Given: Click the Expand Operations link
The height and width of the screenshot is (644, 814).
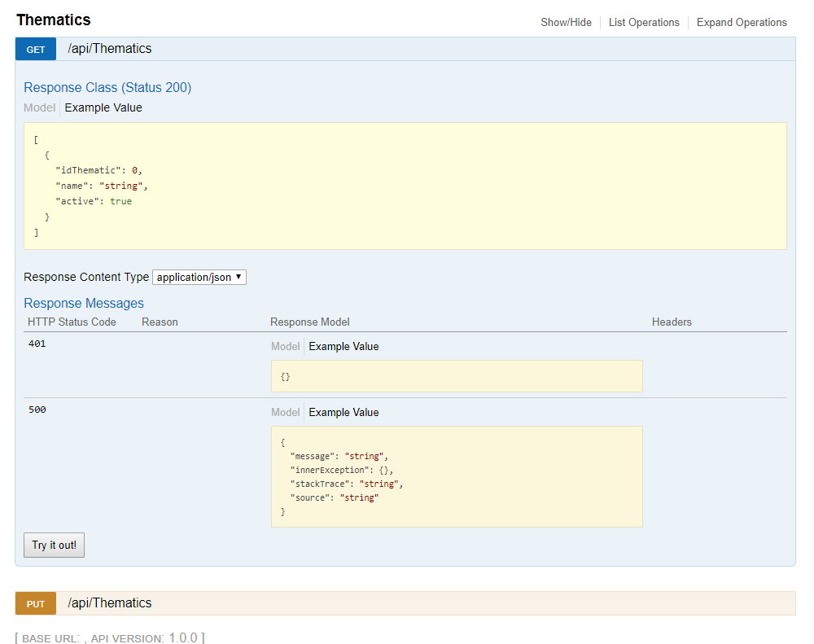Looking at the screenshot, I should (x=742, y=22).
